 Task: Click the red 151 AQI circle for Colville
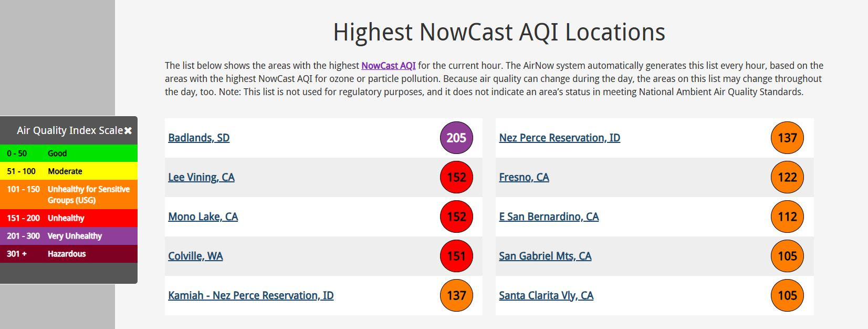pos(456,256)
